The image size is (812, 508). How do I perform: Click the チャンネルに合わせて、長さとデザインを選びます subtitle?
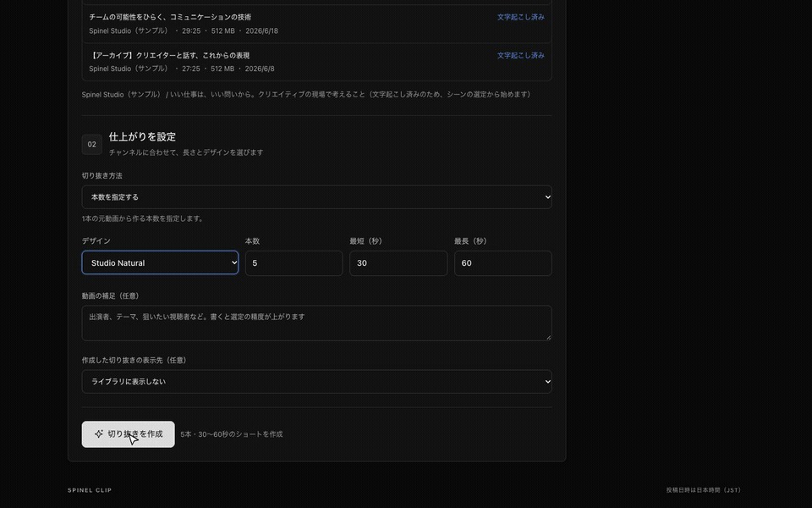tap(186, 152)
